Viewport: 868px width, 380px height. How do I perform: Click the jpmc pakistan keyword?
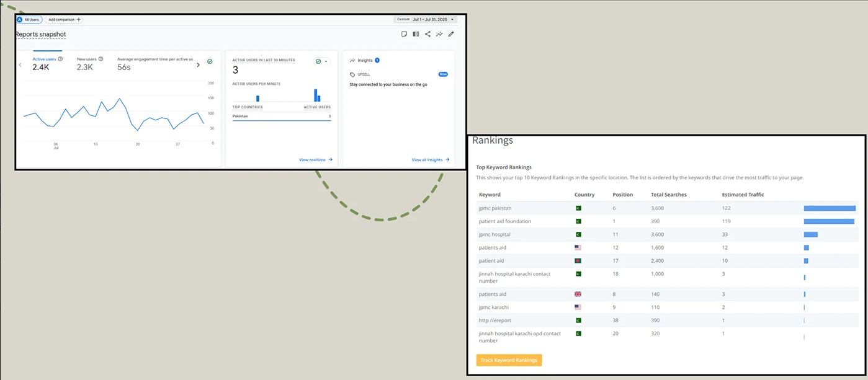(x=495, y=208)
